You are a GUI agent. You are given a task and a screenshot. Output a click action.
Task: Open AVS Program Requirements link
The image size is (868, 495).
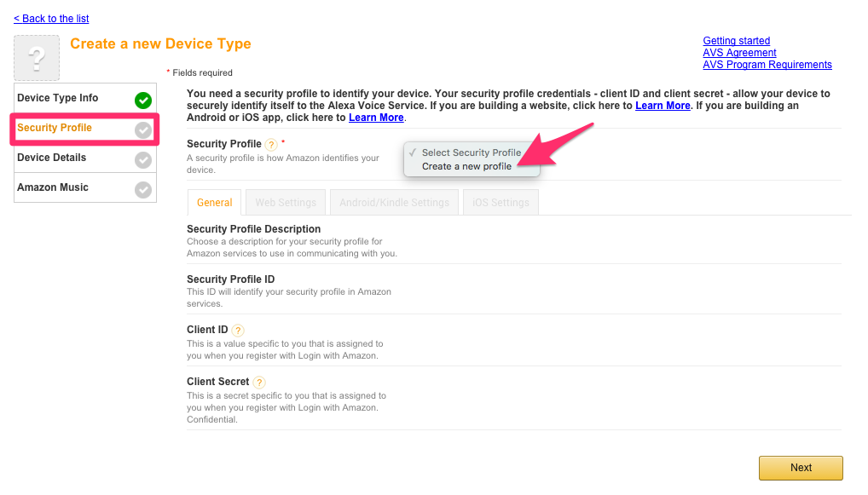(x=767, y=65)
